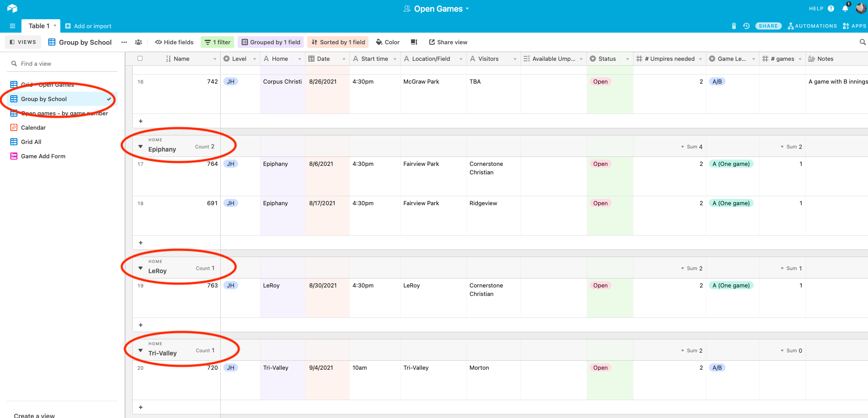Image resolution: width=868 pixels, height=418 pixels.
Task: Collapse the Tri-Valley group
Action: [140, 350]
